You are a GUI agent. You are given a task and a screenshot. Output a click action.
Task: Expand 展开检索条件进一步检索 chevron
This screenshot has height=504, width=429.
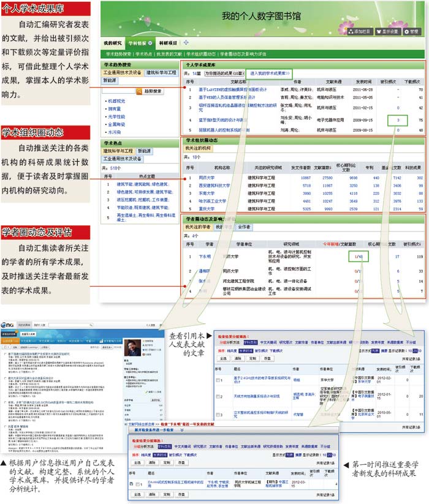click(183, 430)
